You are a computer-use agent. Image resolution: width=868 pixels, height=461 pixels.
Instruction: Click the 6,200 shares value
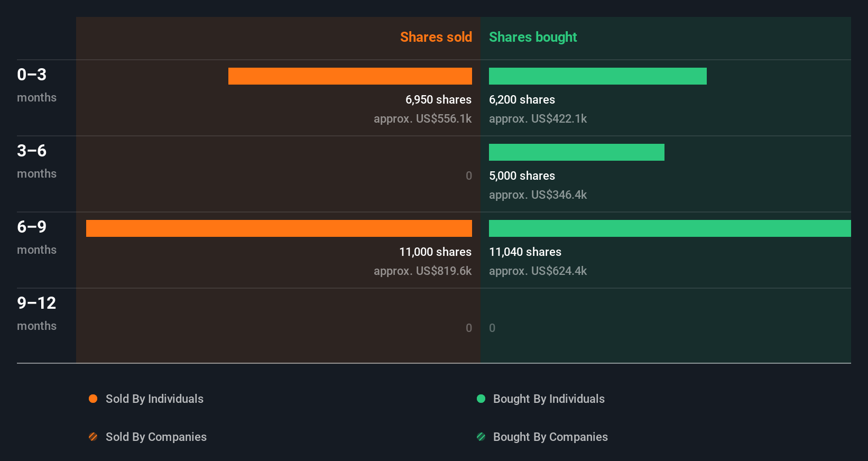522,99
